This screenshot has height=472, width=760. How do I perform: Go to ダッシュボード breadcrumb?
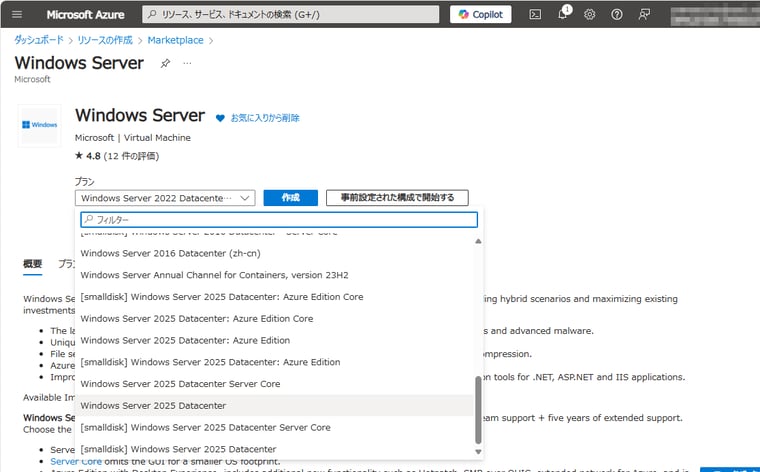click(x=39, y=40)
